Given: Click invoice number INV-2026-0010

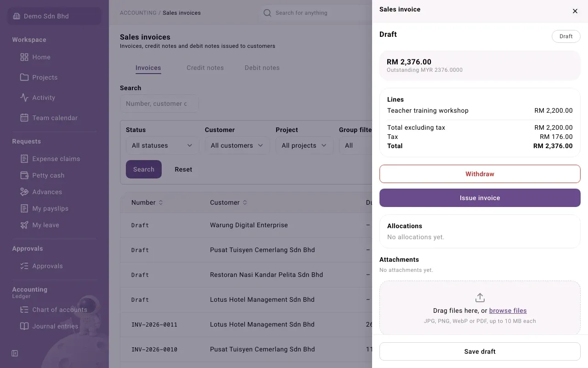Looking at the screenshot, I should coord(154,350).
